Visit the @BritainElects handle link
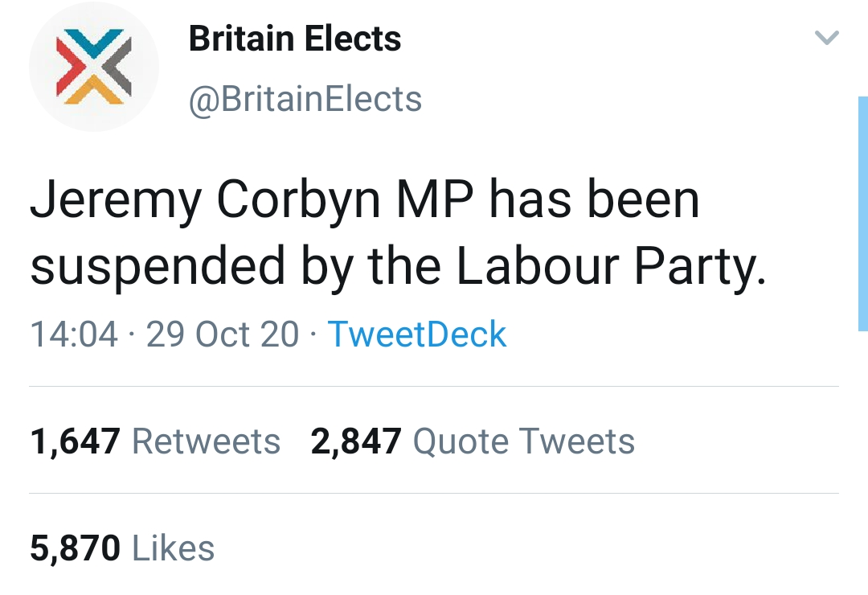 pyautogui.click(x=305, y=99)
